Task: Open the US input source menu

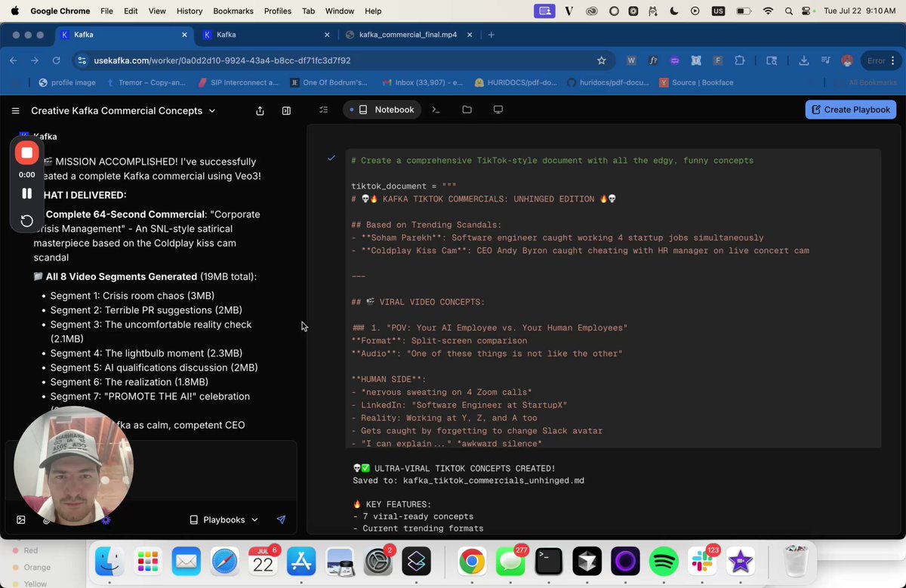Action: [717, 11]
